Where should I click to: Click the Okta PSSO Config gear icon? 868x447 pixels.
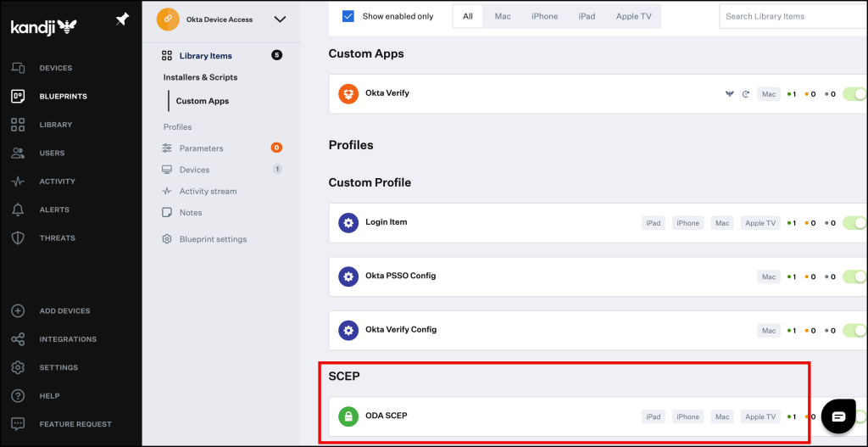[348, 277]
